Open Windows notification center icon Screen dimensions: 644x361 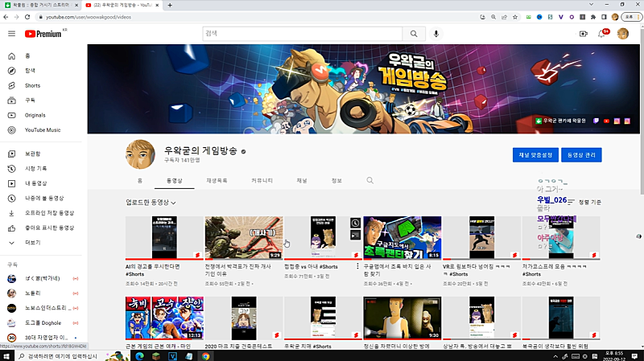pyautogui.click(x=634, y=356)
